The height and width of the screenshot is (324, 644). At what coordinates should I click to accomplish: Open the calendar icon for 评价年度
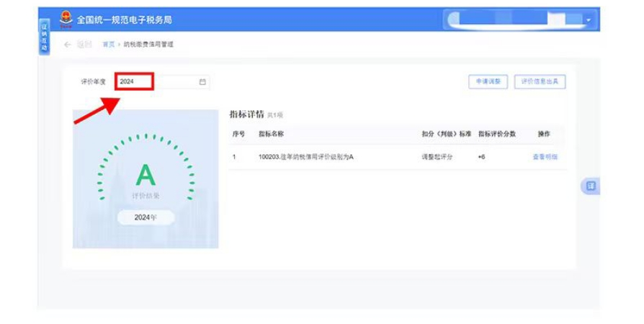(202, 82)
